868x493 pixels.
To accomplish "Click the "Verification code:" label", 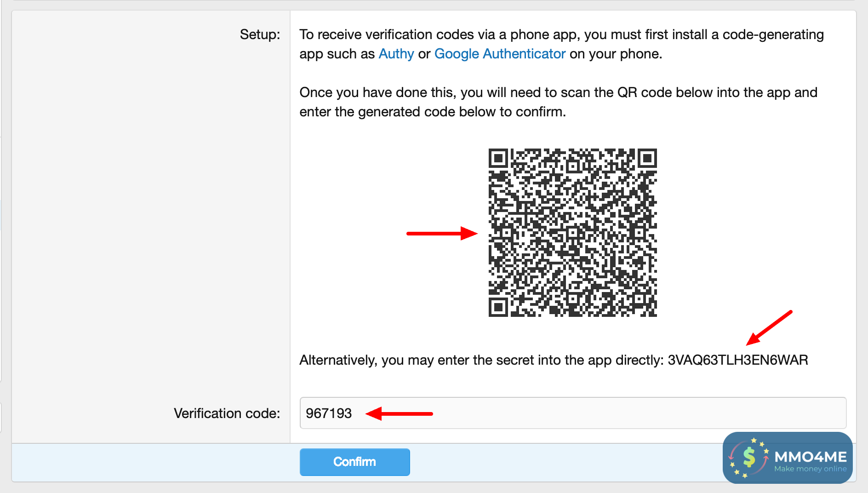I will 227,413.
